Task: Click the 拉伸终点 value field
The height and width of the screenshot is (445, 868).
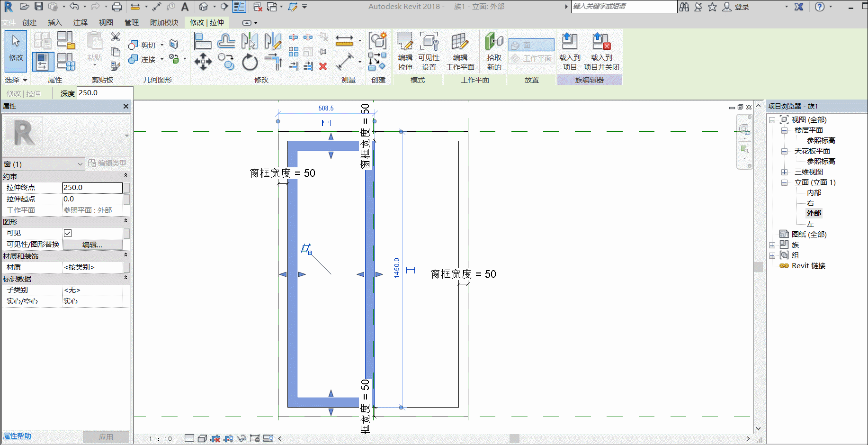Action: coord(92,188)
